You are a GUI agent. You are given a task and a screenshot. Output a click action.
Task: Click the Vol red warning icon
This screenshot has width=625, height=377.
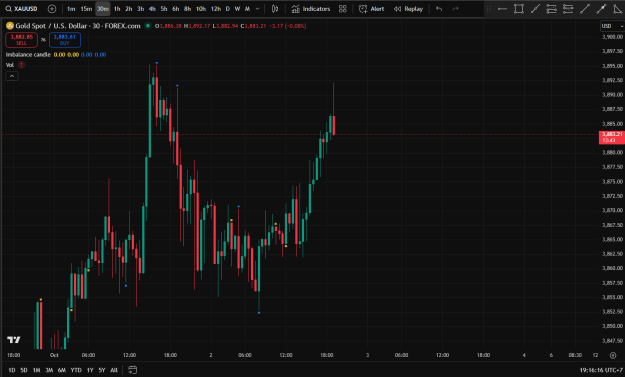point(21,65)
